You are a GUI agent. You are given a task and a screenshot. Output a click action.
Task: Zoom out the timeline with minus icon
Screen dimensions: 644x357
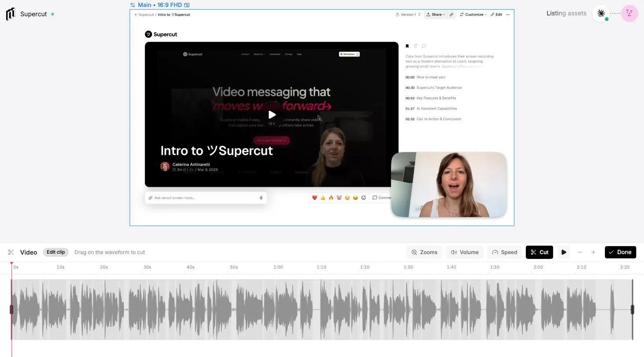[x=580, y=252]
